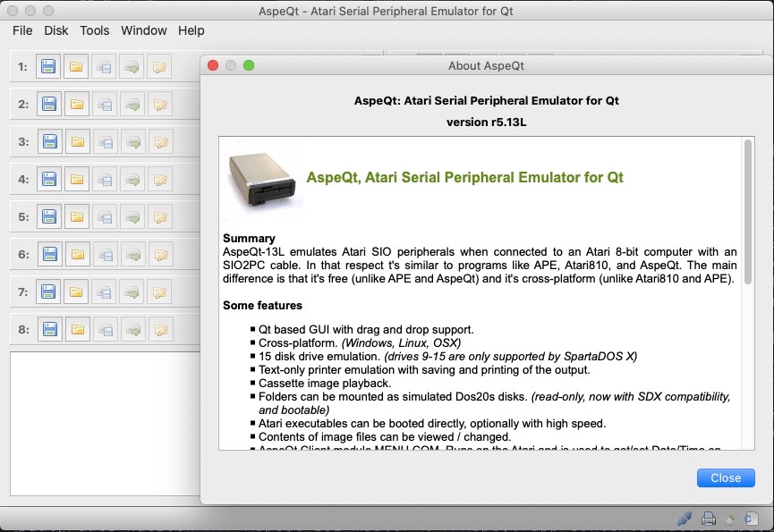Open the printer emulation icon in status bar
Screen dimensions: 774x532
click(x=708, y=519)
